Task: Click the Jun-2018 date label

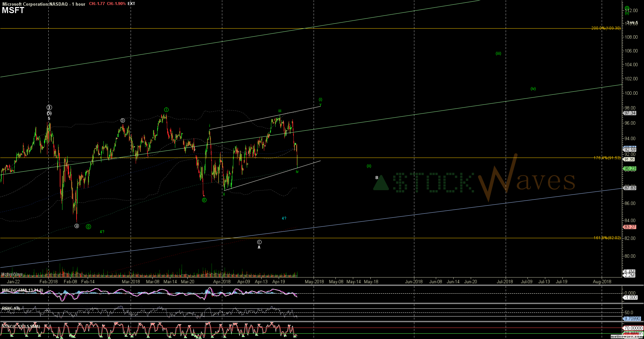Action: (x=414, y=282)
